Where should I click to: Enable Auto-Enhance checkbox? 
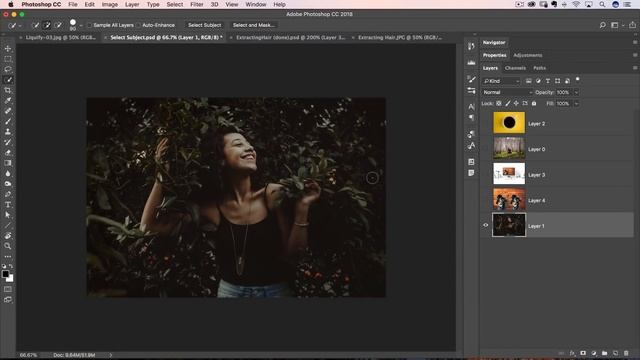coord(138,25)
